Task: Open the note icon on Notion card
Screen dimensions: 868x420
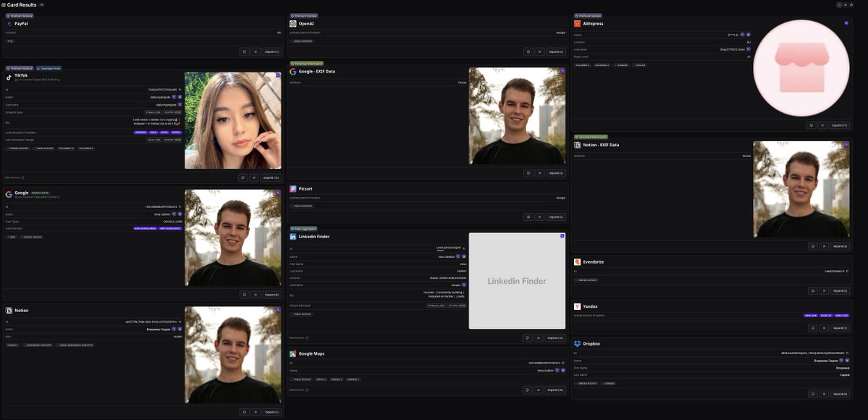Action: (244, 412)
